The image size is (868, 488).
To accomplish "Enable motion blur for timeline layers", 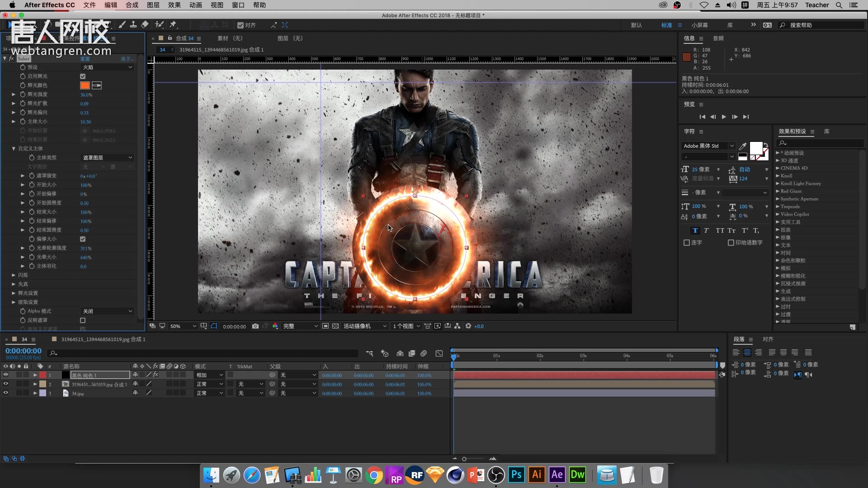I will [424, 353].
